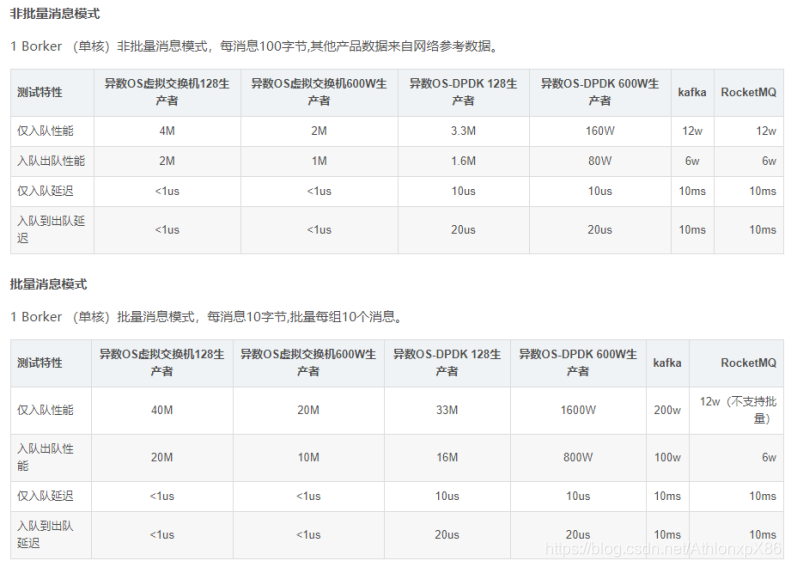Select non-batch table RocketMQ '12w' cell
791x567 pixels.
tap(749, 131)
